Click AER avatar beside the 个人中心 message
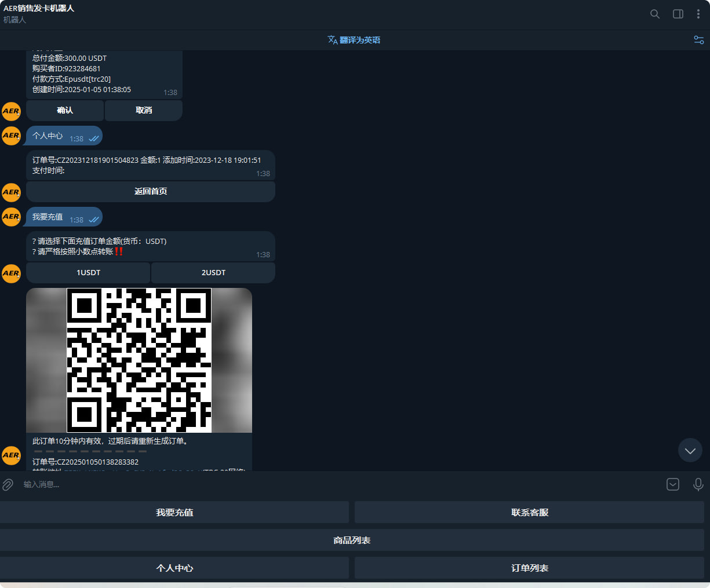Screen dimensions: 710x588 (11, 136)
